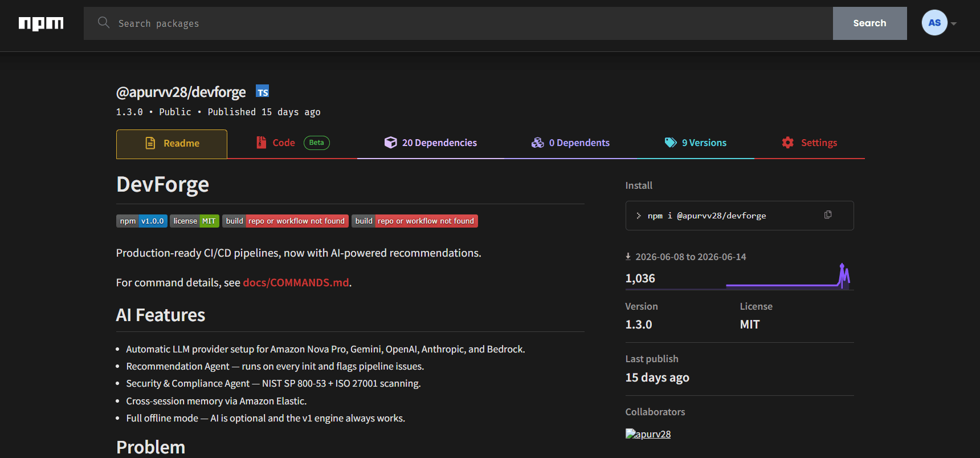Copy the npm install command
Image resolution: width=980 pixels, height=458 pixels.
point(828,215)
